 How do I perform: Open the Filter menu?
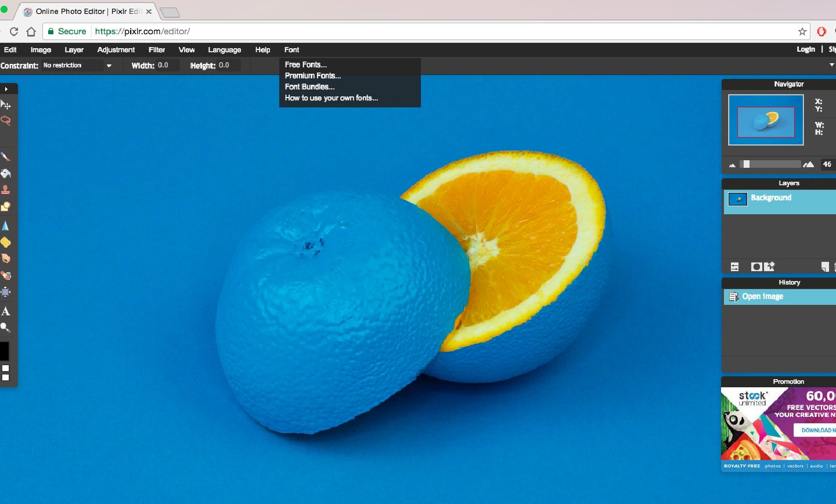tap(157, 50)
